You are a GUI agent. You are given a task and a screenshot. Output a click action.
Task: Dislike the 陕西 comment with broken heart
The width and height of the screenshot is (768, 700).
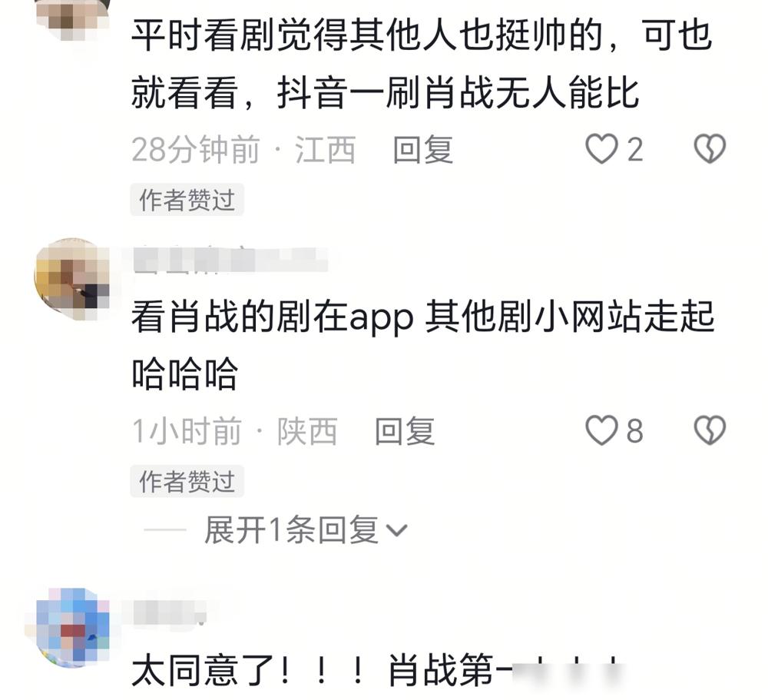coord(710,430)
